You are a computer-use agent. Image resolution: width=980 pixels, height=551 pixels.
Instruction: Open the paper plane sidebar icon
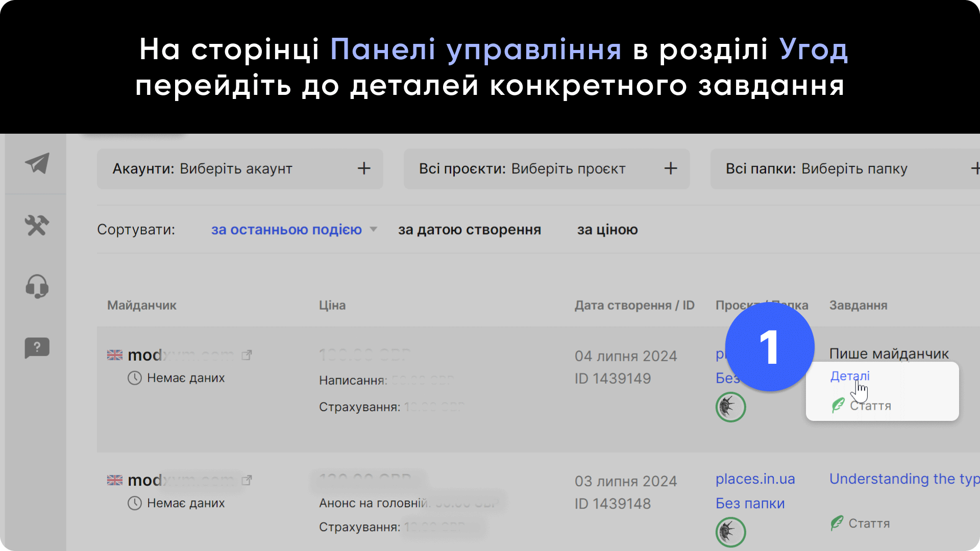point(37,163)
